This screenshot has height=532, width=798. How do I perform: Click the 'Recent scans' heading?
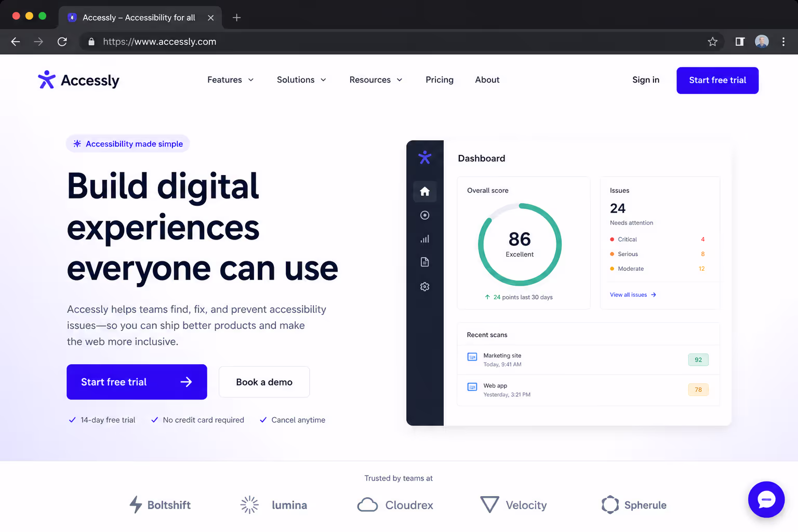[487, 335]
